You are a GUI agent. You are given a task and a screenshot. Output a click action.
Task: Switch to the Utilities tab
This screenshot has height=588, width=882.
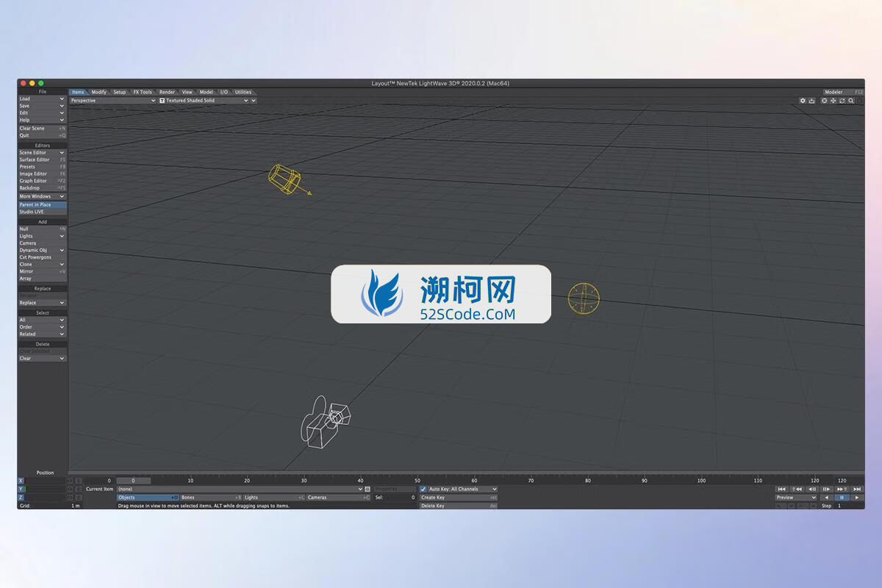243,92
